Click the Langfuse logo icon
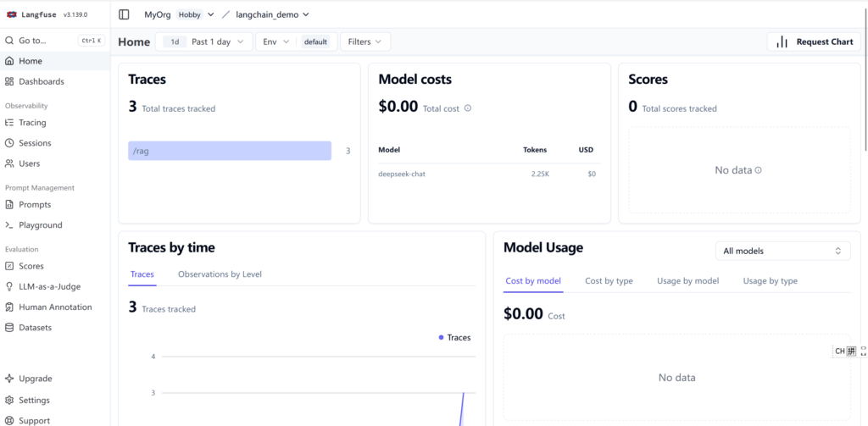Image resolution: width=868 pixels, height=426 pixels. tap(12, 14)
